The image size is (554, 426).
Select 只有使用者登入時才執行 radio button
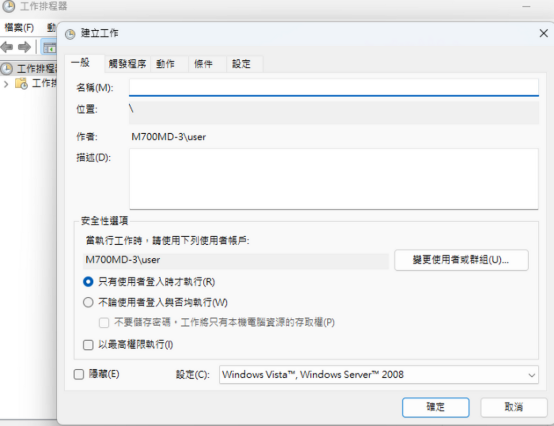click(x=88, y=282)
